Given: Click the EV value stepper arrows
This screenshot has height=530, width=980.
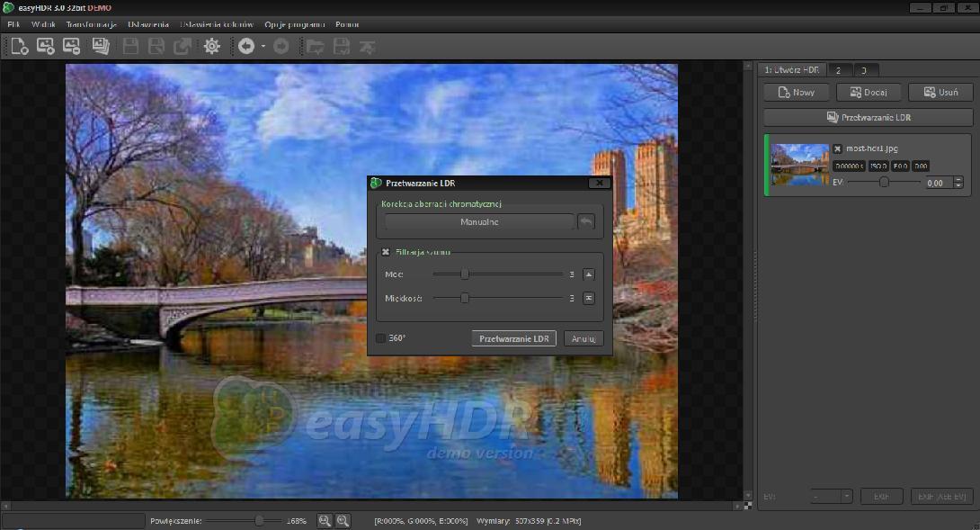Looking at the screenshot, I should click(958, 183).
